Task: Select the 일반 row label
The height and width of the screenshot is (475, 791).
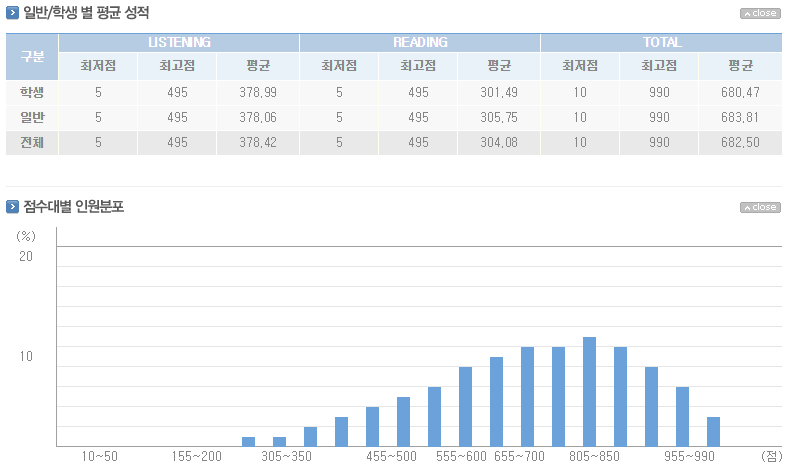Action: 32,117
